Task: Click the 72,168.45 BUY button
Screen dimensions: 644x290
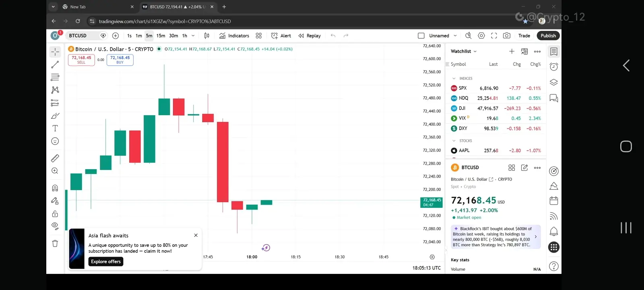Action: coord(120,60)
